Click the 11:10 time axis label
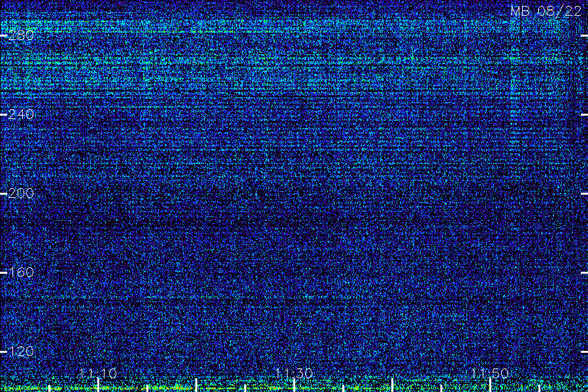The width and height of the screenshot is (588, 392). (98, 373)
